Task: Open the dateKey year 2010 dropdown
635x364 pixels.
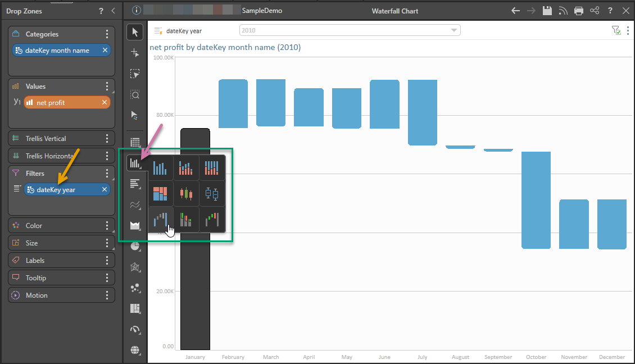Action: (350, 30)
